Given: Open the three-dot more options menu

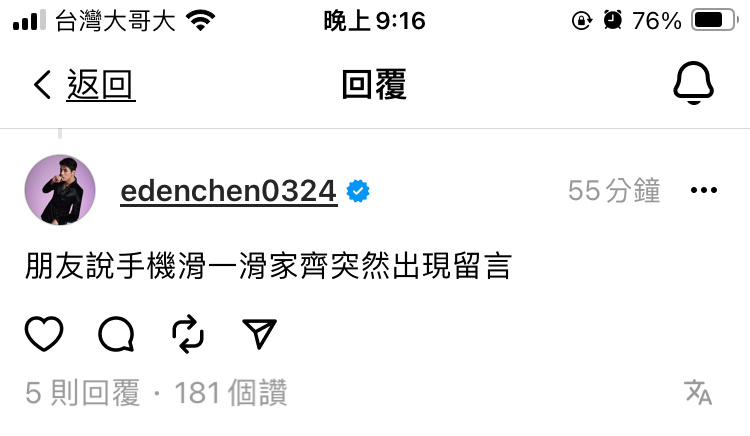Looking at the screenshot, I should pos(704,190).
